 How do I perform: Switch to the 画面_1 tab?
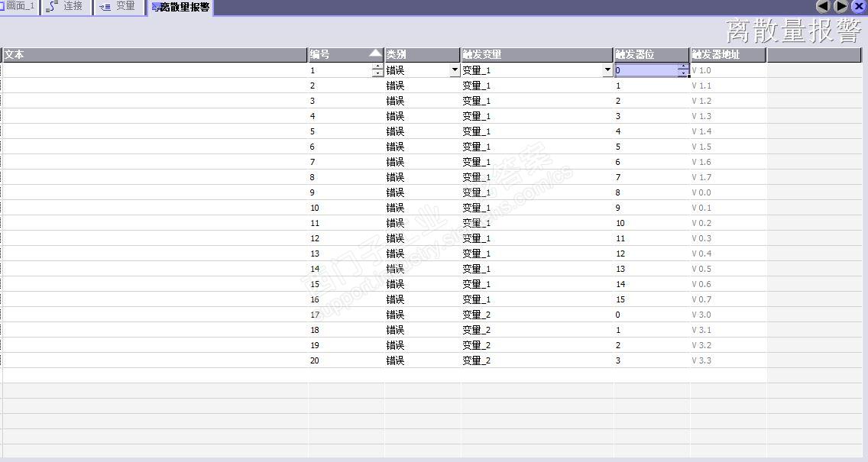18,7
